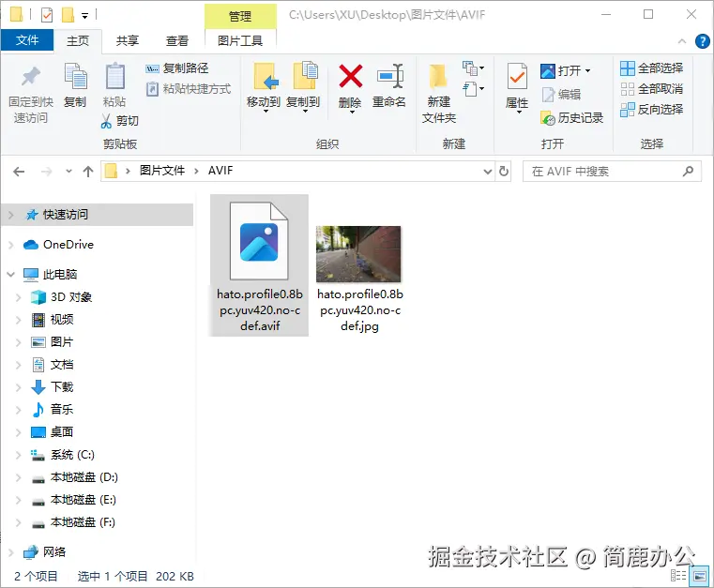Viewport: 714px width, 588px height.
Task: Open the Picture Tools (图片工具) tab
Action: click(240, 41)
